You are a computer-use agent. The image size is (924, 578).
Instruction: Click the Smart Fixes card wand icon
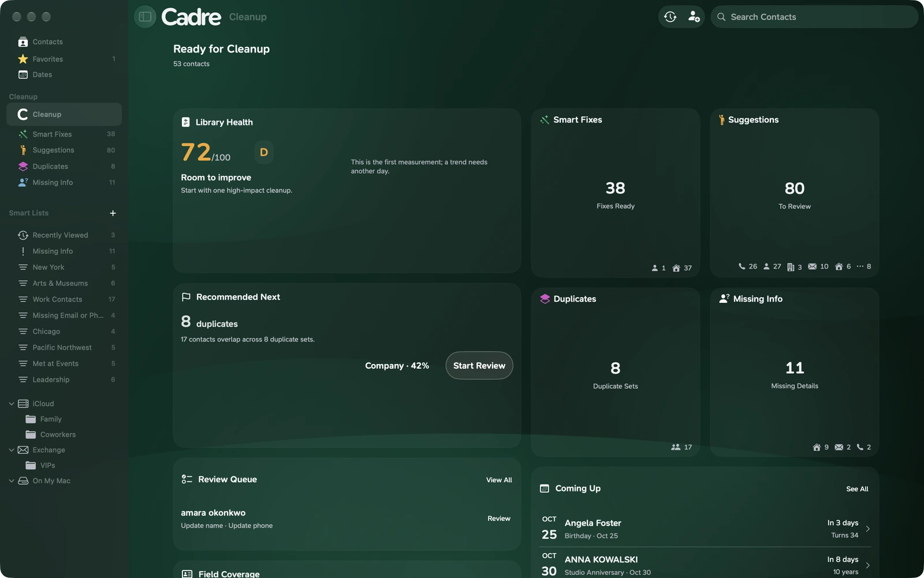coord(545,120)
